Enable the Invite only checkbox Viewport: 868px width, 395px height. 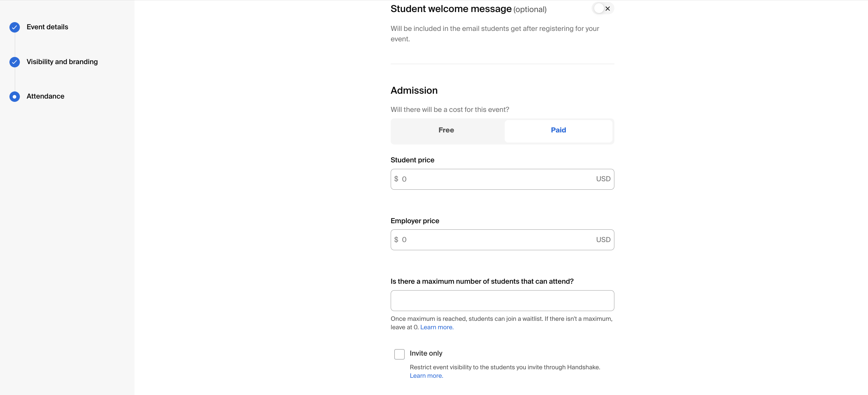tap(400, 353)
